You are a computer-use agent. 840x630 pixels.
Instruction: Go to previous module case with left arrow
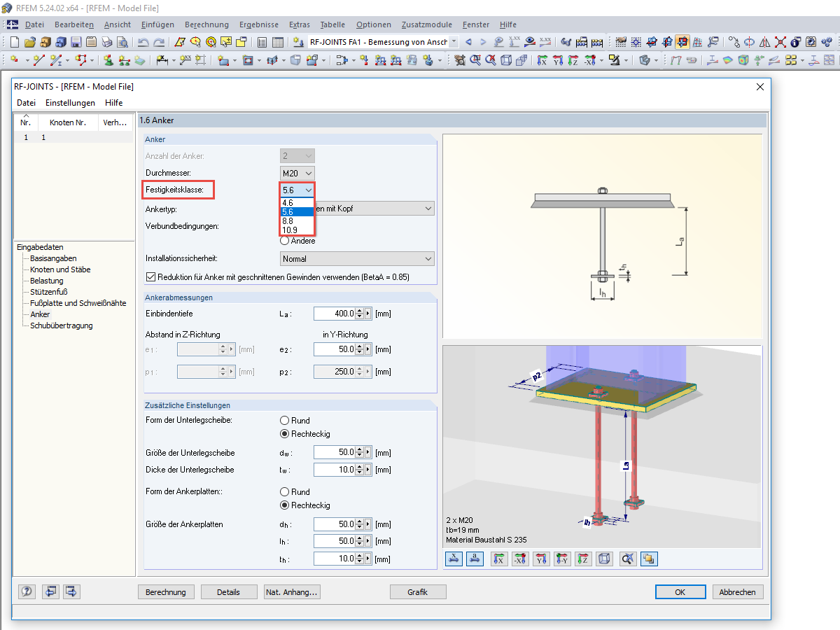pyautogui.click(x=468, y=42)
